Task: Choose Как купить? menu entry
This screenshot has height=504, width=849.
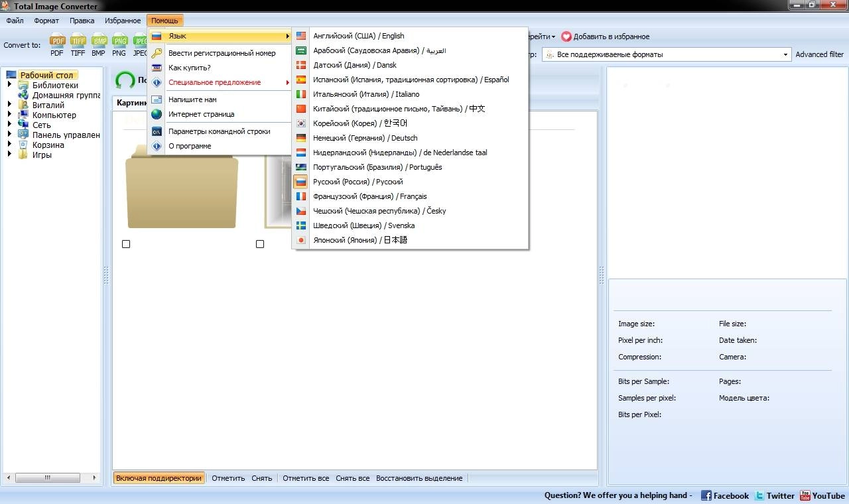Action: (x=220, y=68)
